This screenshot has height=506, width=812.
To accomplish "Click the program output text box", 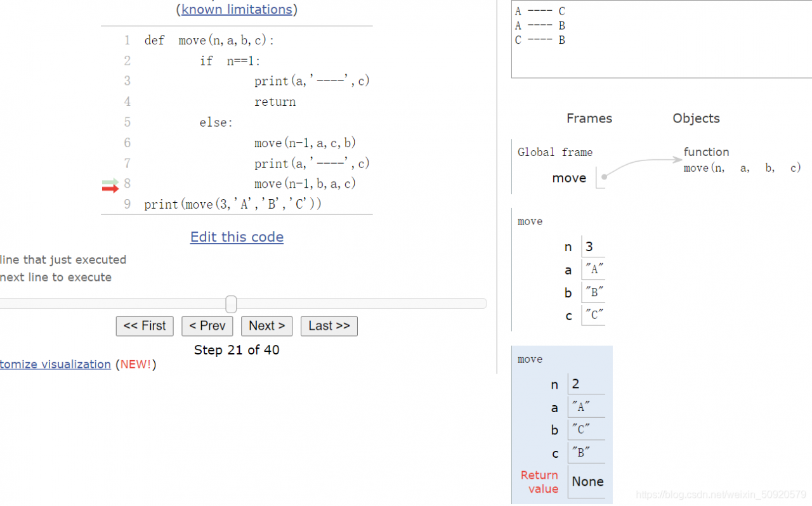I will pyautogui.click(x=662, y=39).
